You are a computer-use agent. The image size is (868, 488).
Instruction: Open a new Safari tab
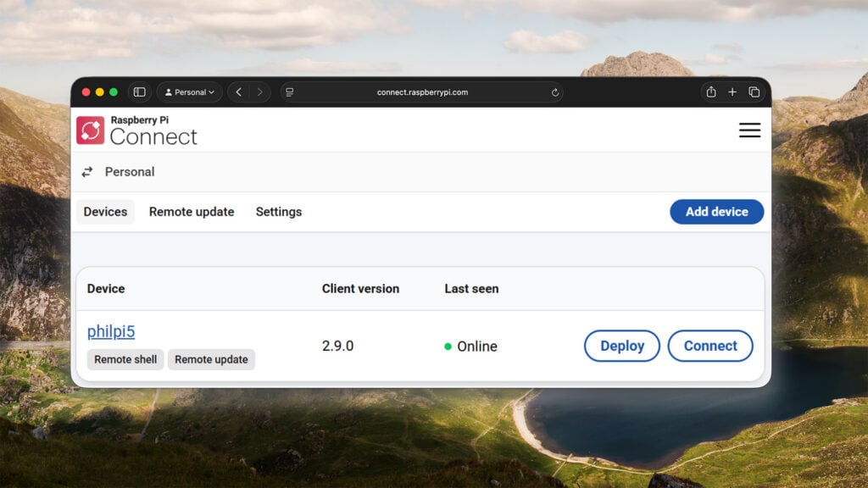point(732,91)
